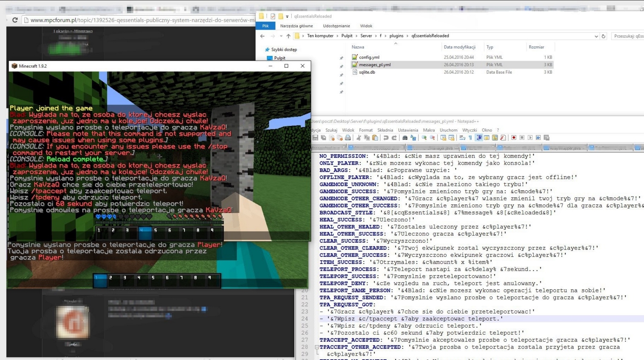Sort files by the Typ column header
Viewport: 644px width, 360px height.
(x=490, y=47)
